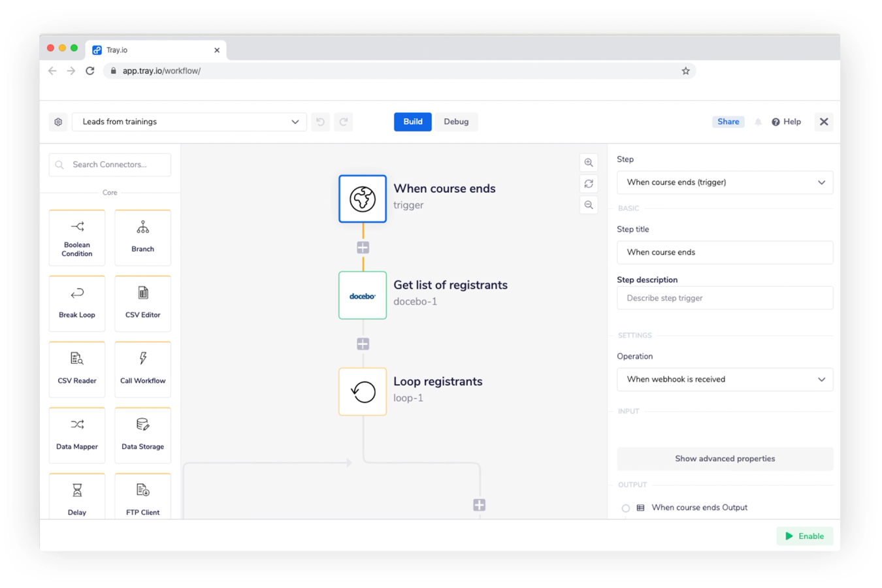Click the 'Loop registrants' step label
This screenshot has height=588, width=882.
tap(438, 382)
